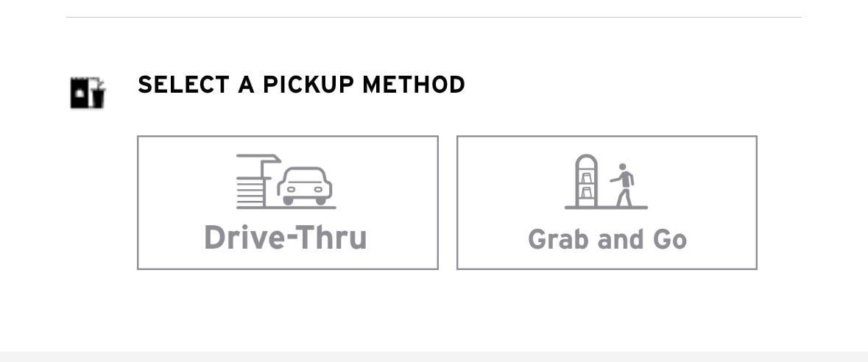Click the "Drive-Thru" text label
This screenshot has height=362, width=868.
click(x=286, y=238)
